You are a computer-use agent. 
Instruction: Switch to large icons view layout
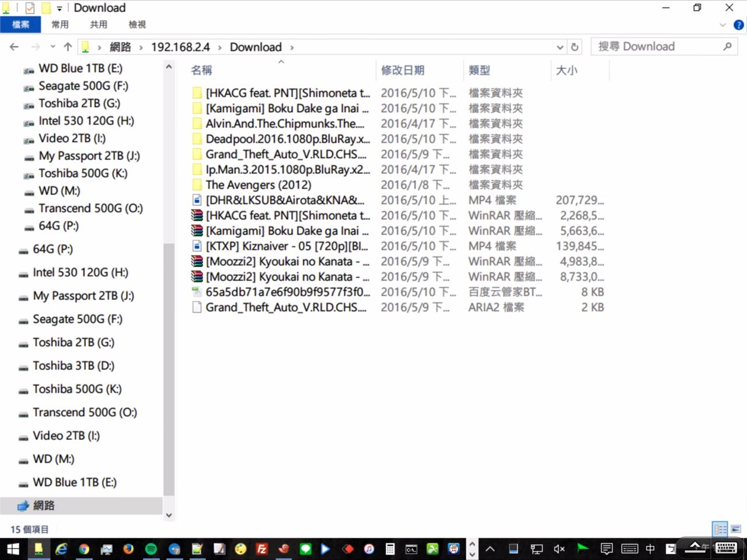tap(735, 529)
